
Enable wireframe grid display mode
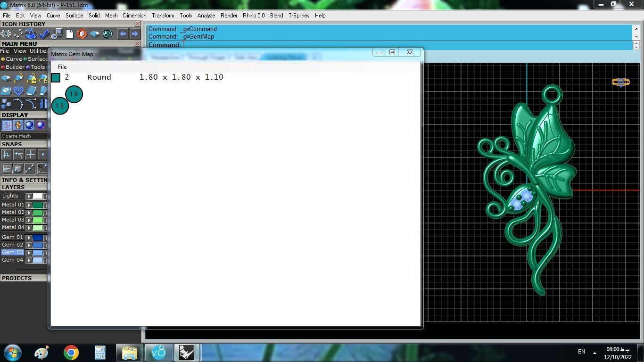coord(7,125)
